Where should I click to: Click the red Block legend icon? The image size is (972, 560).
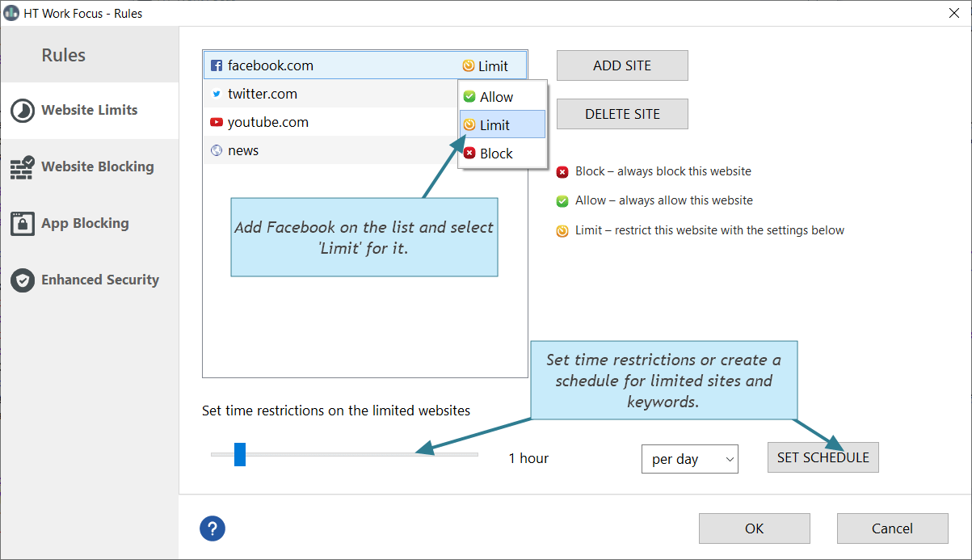[562, 171]
